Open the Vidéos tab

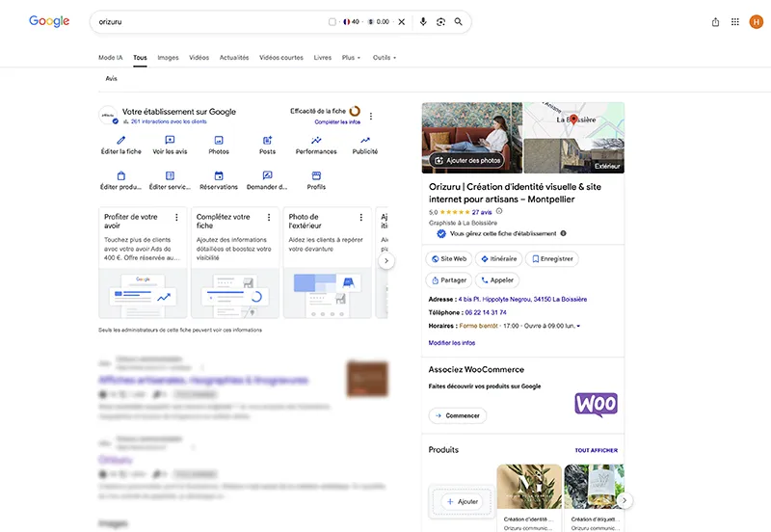pyautogui.click(x=199, y=58)
